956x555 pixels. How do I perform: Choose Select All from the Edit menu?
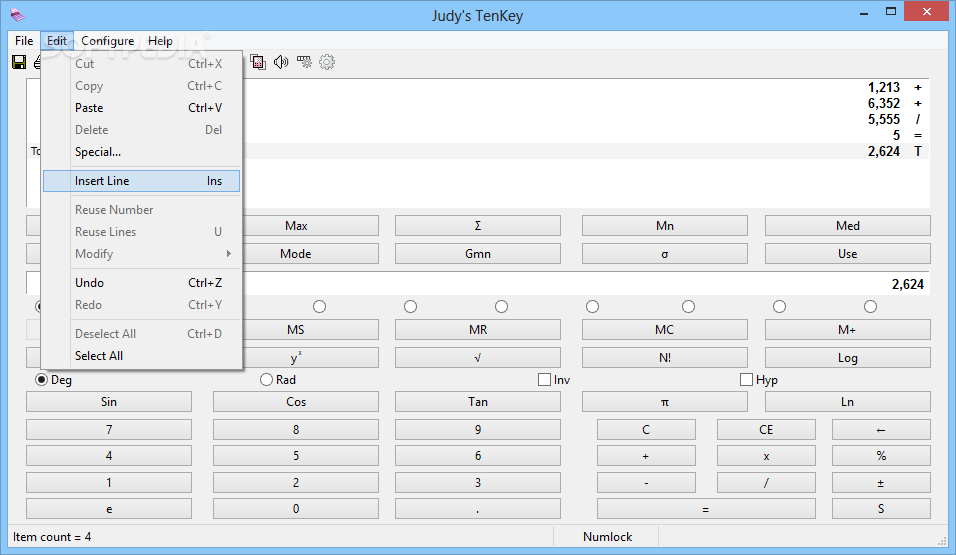141,356
